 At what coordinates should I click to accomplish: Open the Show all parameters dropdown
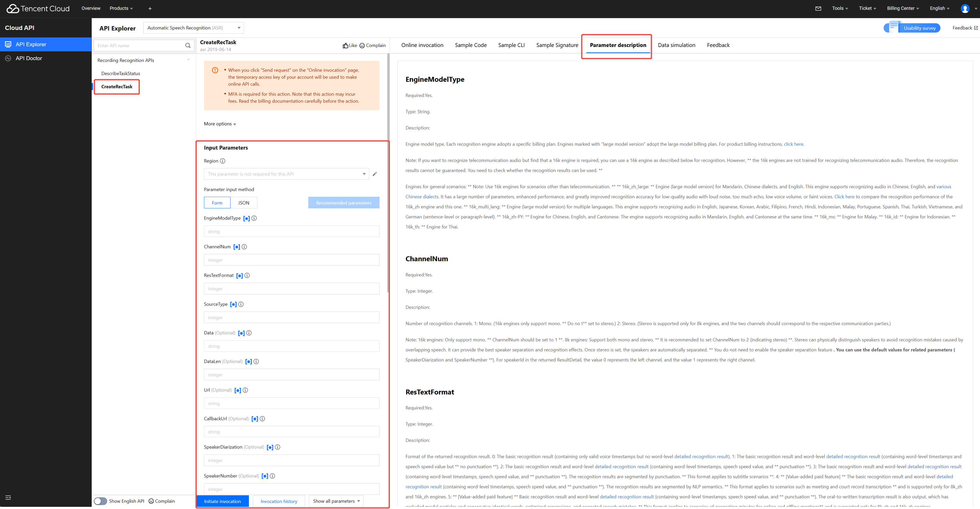(336, 501)
